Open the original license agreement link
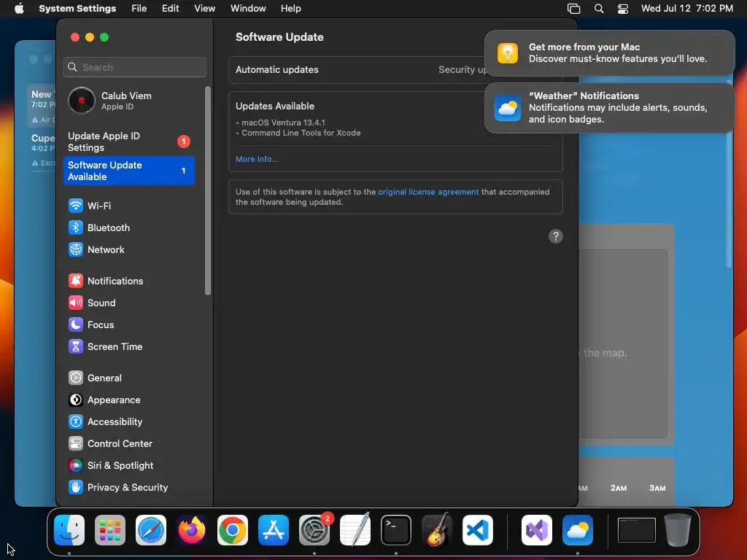The image size is (747, 560). coord(428,192)
